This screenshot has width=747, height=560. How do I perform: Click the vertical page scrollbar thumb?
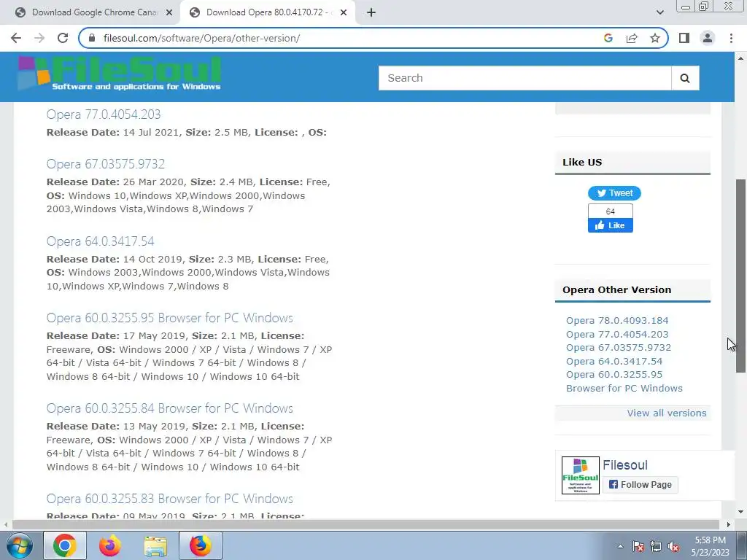[x=741, y=276]
